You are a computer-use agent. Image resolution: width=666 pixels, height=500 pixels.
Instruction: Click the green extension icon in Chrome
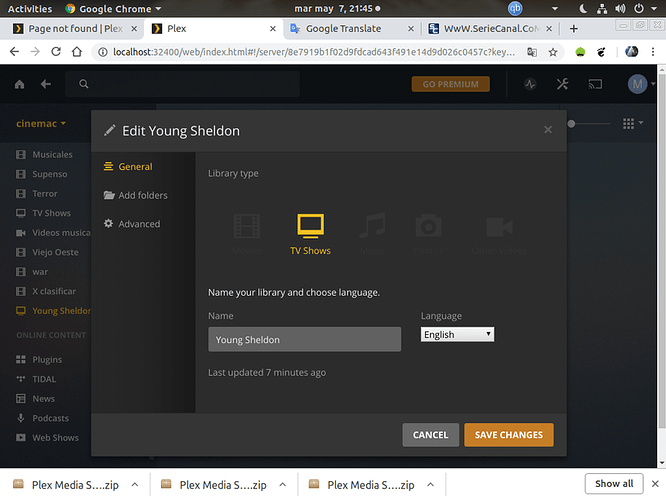tap(580, 52)
